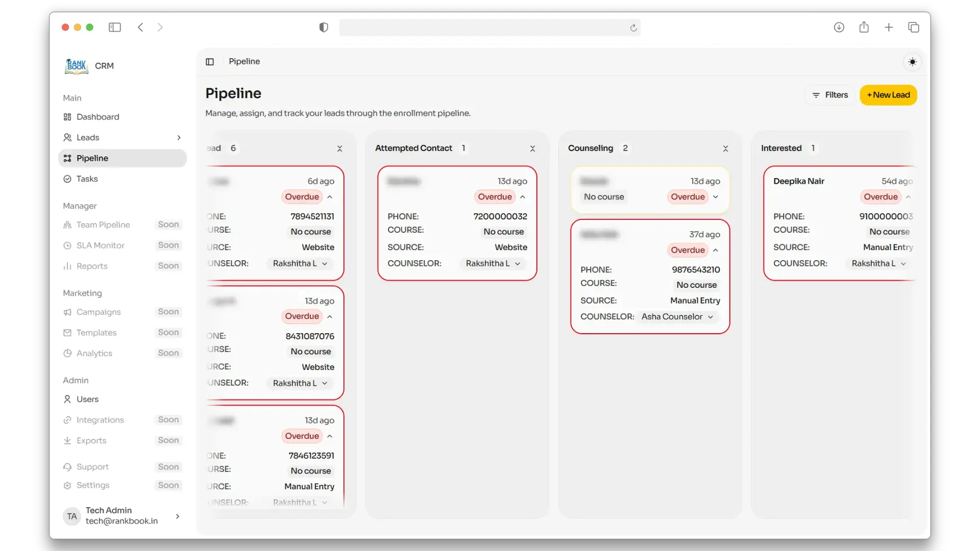
Task: Show tab overview icon
Action: pyautogui.click(x=914, y=27)
